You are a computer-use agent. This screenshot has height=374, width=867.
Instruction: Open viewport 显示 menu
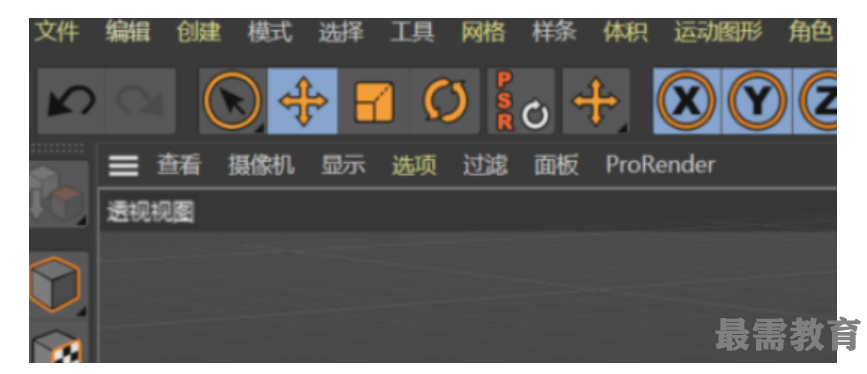343,165
